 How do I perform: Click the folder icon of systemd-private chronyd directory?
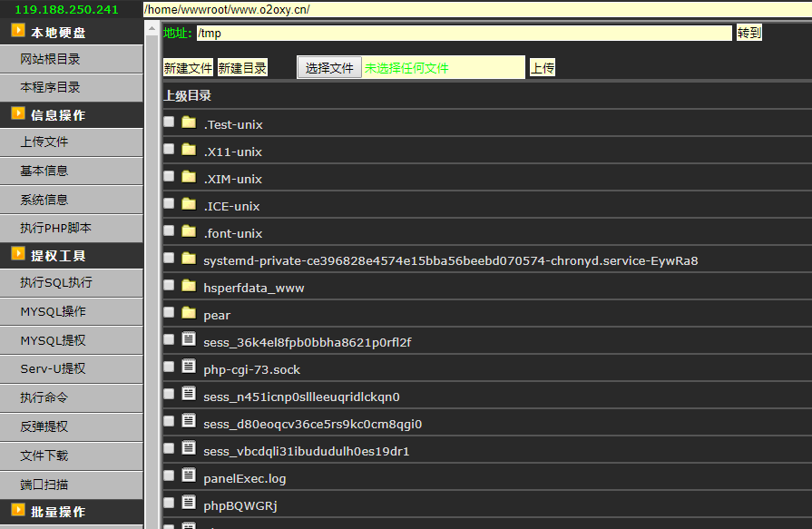189,259
